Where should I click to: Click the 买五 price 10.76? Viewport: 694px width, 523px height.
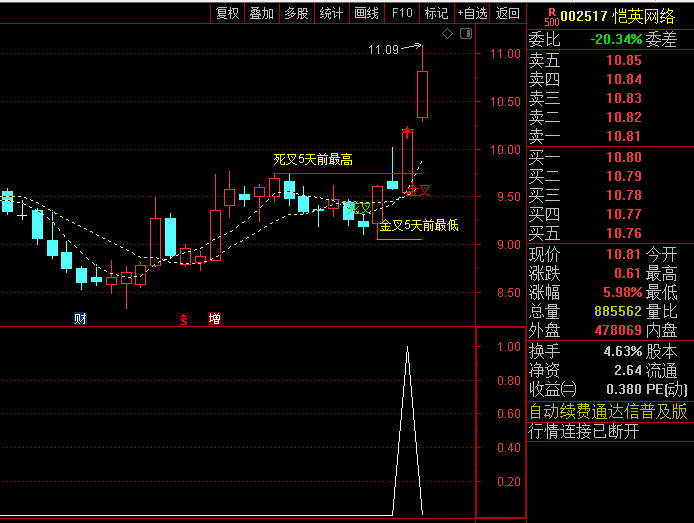tap(624, 234)
